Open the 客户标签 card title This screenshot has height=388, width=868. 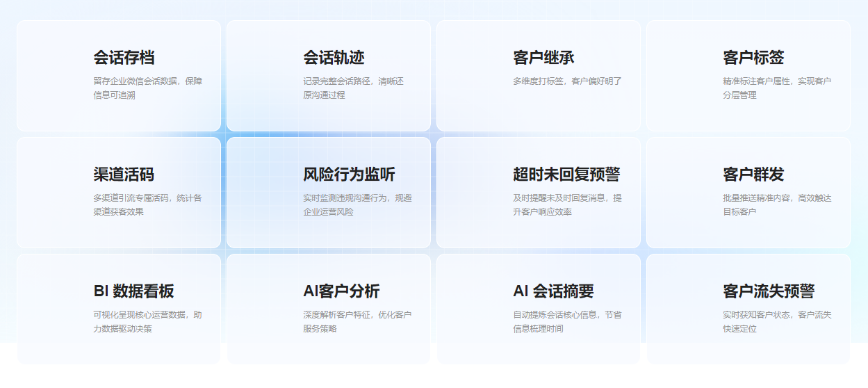753,58
